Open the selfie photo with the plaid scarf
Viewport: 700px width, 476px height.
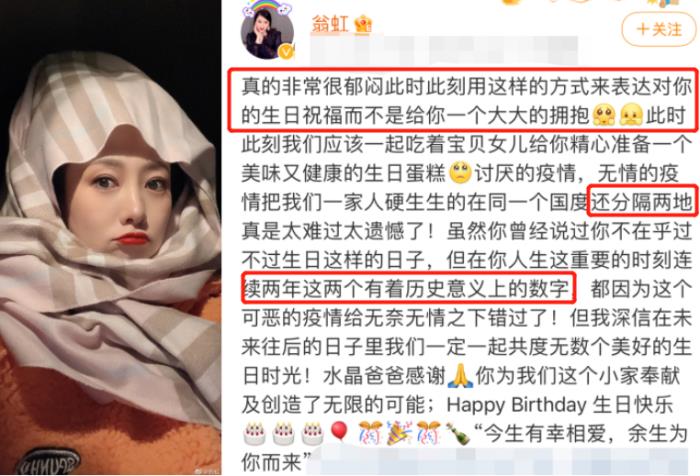pos(110,238)
